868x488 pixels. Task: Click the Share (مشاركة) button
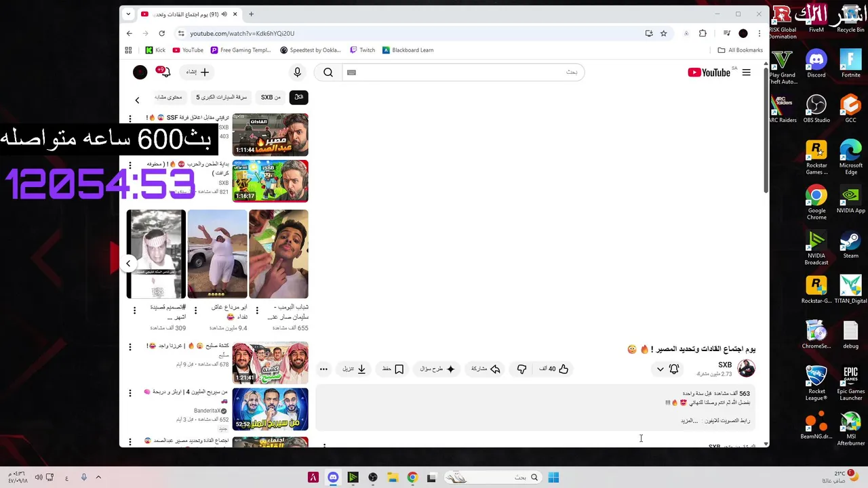[486, 369]
